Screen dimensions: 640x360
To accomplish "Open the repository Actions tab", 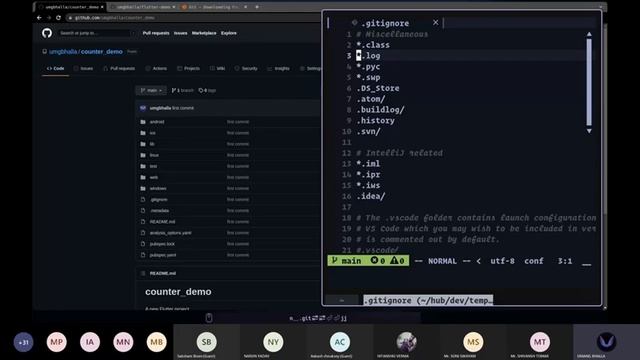I will [156, 69].
